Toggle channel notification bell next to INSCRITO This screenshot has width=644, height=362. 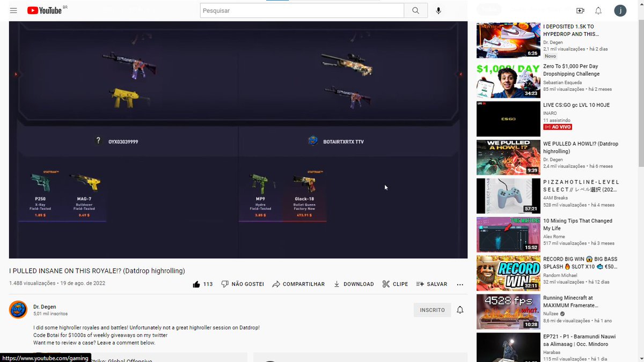[460, 310]
